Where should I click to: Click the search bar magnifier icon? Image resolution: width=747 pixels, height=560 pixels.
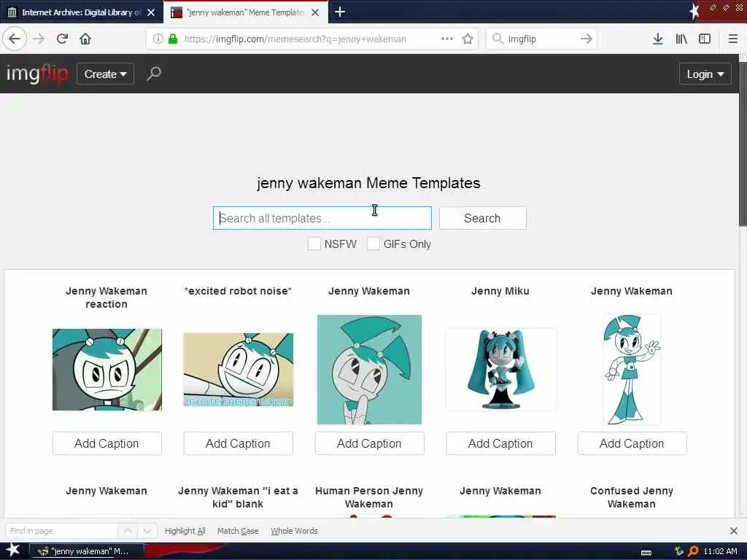[x=498, y=39]
